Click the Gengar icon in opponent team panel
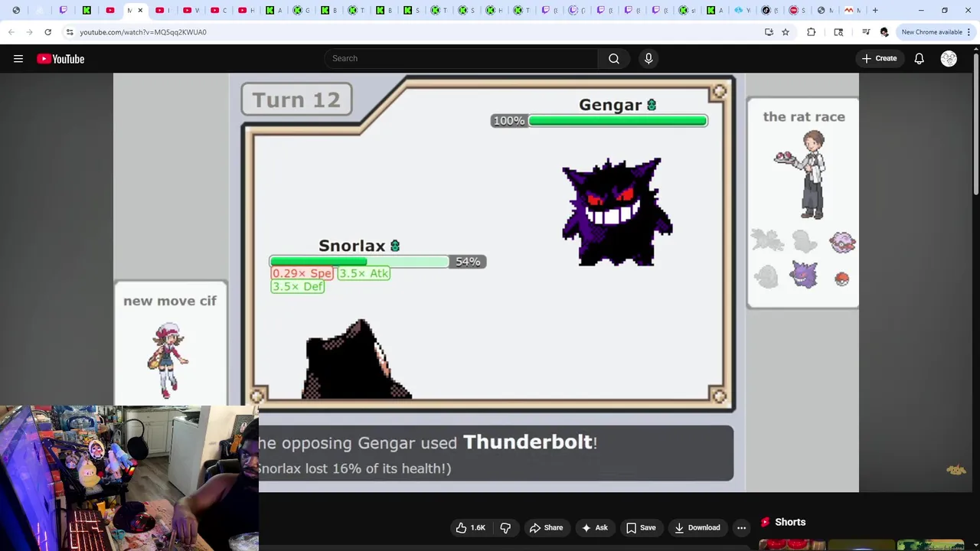The image size is (980, 551). (x=804, y=274)
